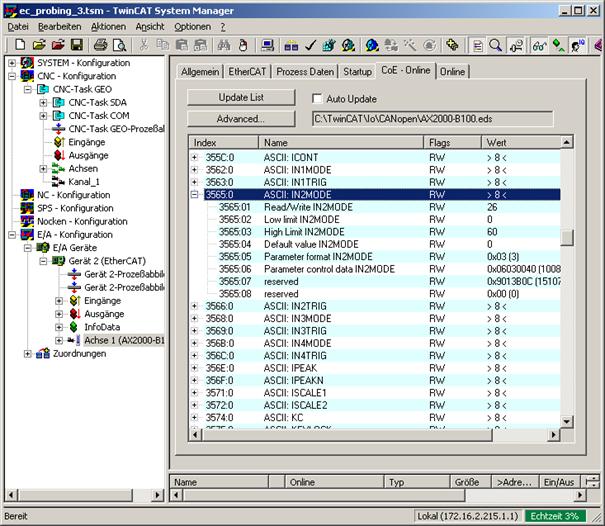Expand the Achsen node
The width and height of the screenshot is (605, 526).
pos(43,169)
